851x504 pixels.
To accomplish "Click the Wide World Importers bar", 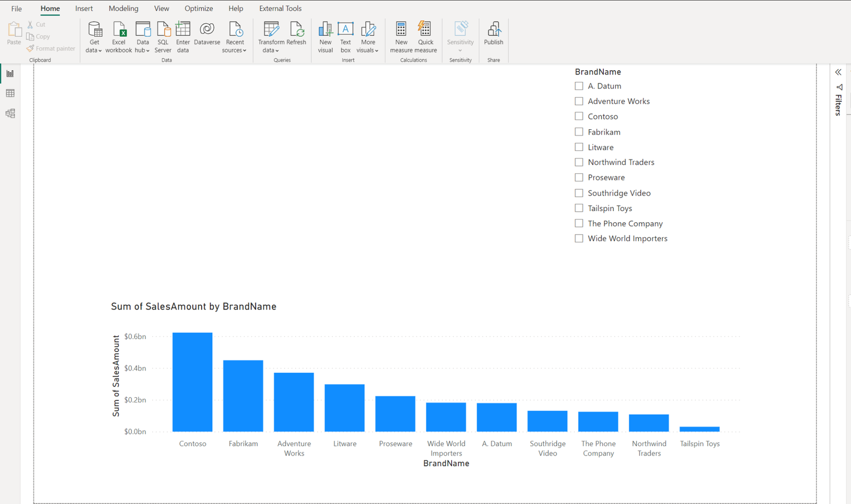I will pyautogui.click(x=446, y=417).
